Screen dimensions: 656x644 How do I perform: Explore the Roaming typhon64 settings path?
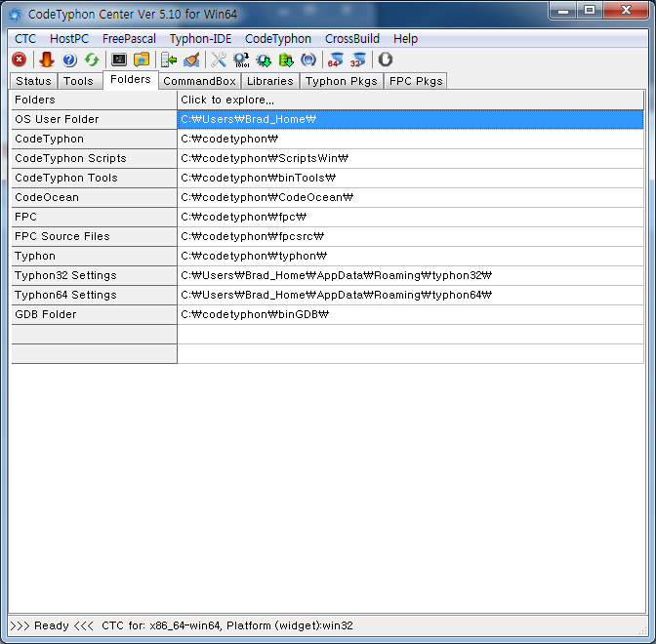(410, 296)
